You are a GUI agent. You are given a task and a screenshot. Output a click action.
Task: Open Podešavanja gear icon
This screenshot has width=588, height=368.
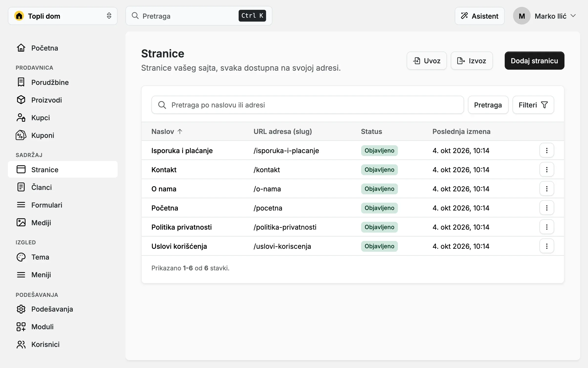21,309
